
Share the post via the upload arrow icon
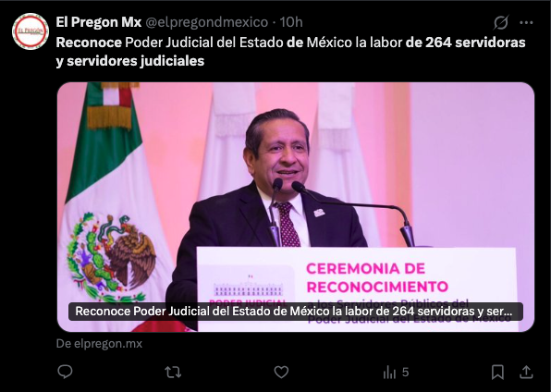coord(526,372)
